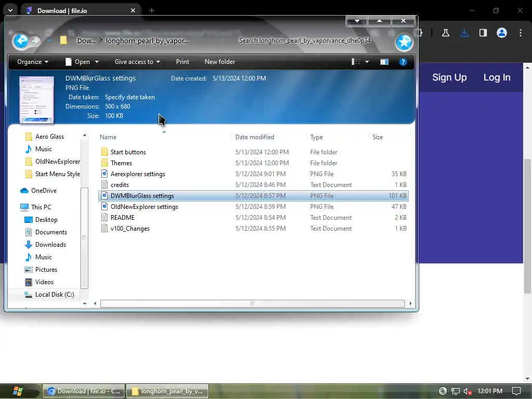Create a New folder

[220, 62]
